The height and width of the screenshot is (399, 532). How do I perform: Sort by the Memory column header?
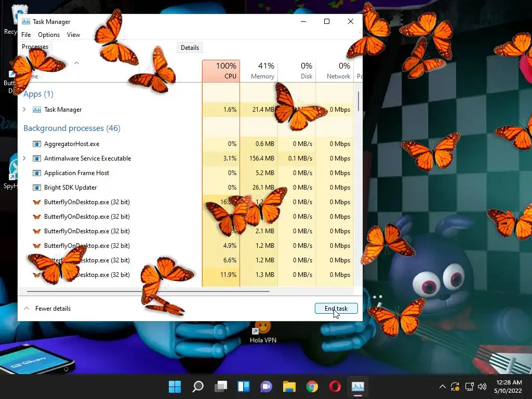[x=259, y=71]
